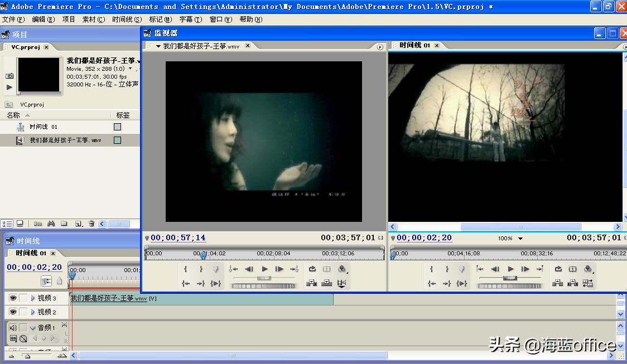Click snap magnet icon in timeline panel
The width and height of the screenshot is (627, 364).
point(46,281)
